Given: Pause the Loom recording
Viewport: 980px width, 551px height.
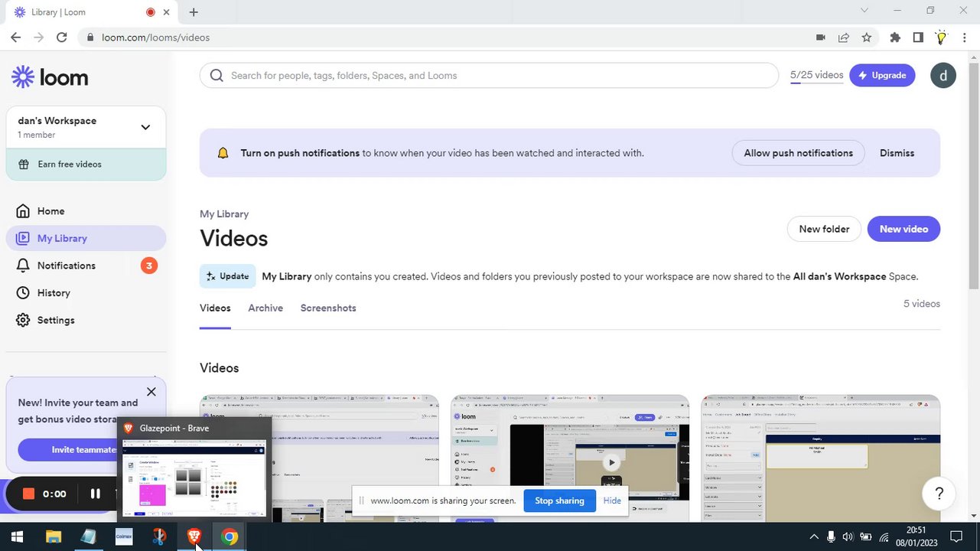Looking at the screenshot, I should coord(95,494).
